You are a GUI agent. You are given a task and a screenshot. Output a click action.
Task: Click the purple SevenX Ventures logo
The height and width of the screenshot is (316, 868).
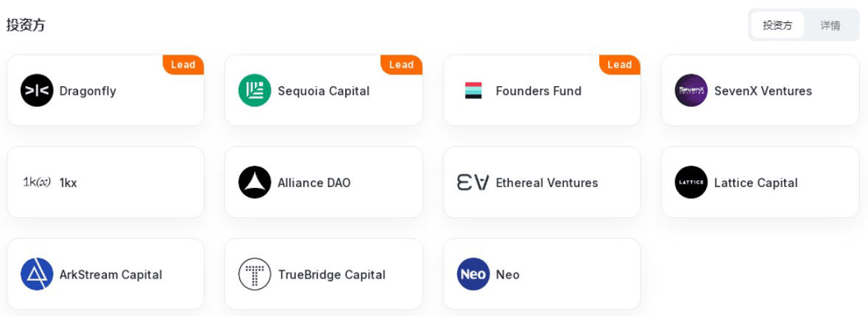[691, 90]
